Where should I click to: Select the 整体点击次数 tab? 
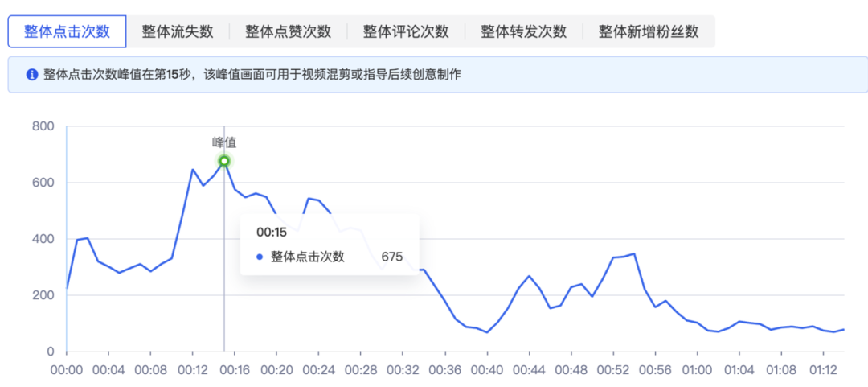click(x=67, y=31)
